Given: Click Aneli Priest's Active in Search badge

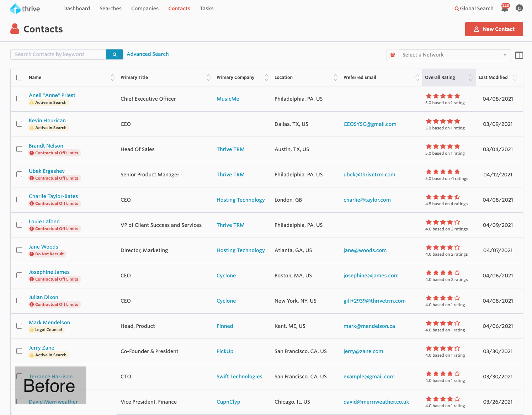Looking at the screenshot, I should pos(48,102).
